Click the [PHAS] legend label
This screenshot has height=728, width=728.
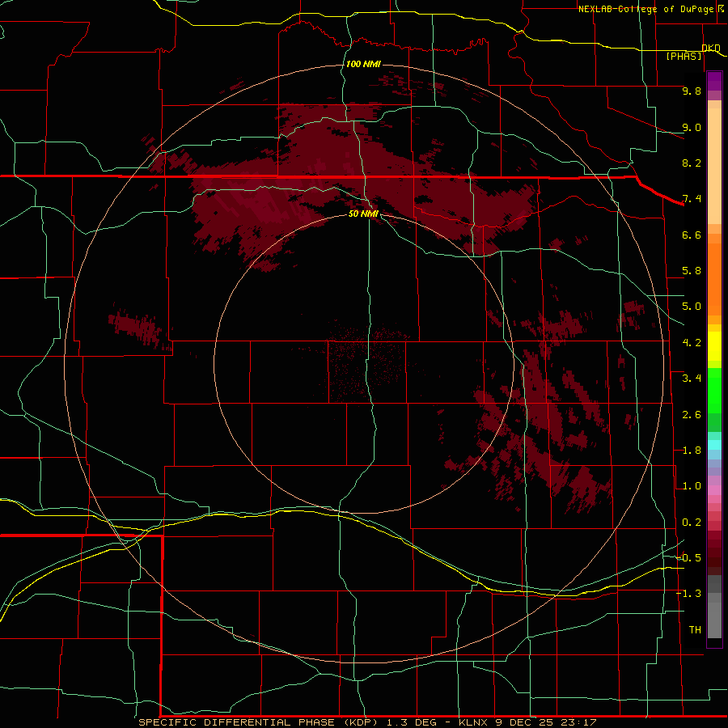click(x=684, y=56)
